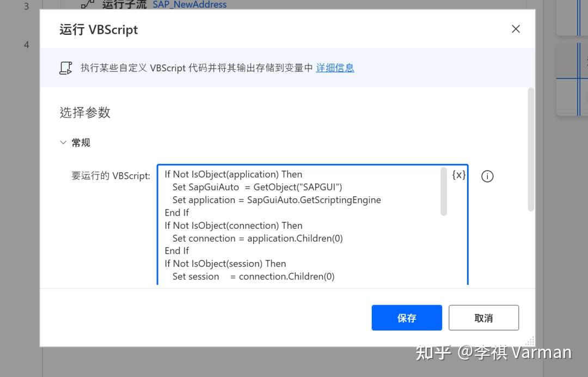588x377 pixels.
Task: Click flow line number 4
Action: 26,45
